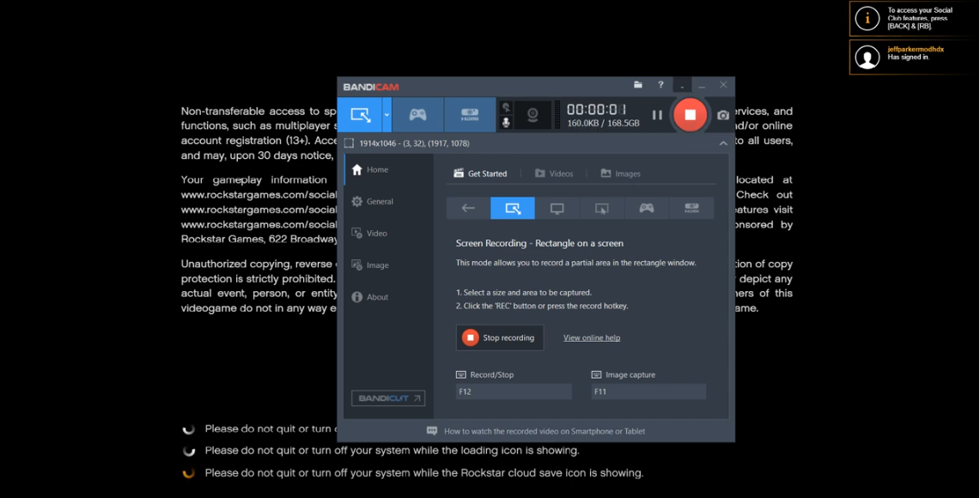Click the Record/Stop hotkey field F12
Viewport: 980px width, 498px height.
pyautogui.click(x=514, y=392)
